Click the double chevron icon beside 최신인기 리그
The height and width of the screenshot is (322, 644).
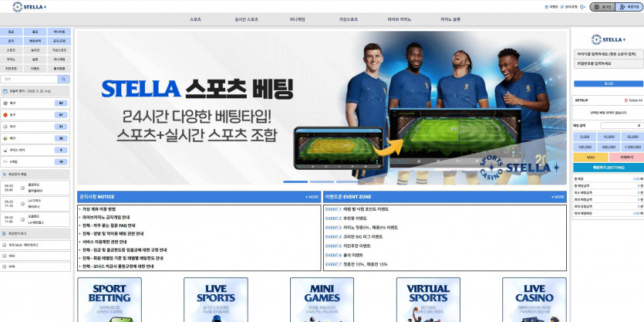5,233
